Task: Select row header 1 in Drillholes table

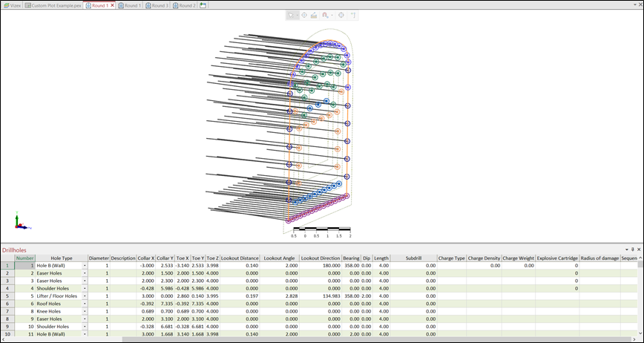Action: (7, 266)
